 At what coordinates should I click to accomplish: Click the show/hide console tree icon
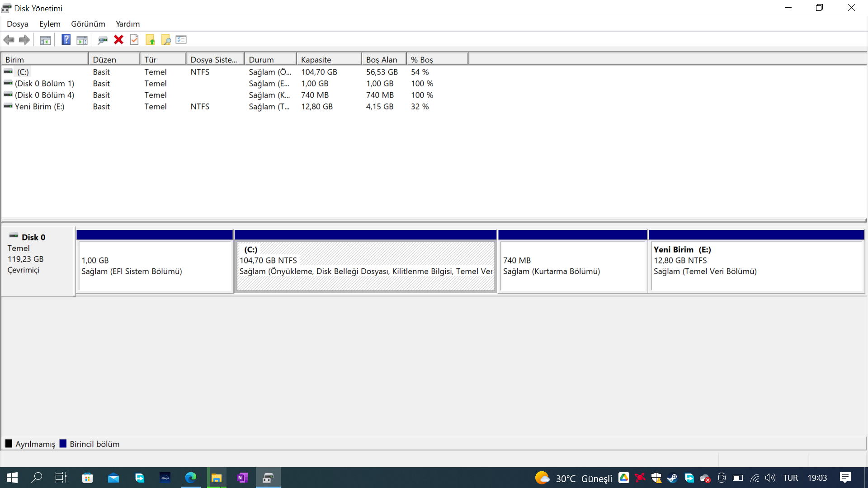pos(45,40)
